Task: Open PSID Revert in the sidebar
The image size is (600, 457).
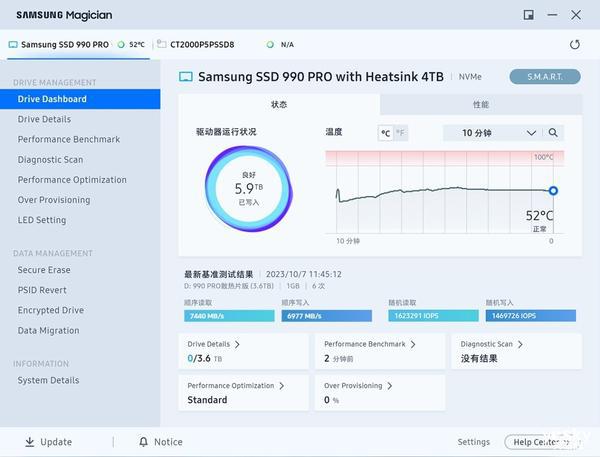Action: [42, 290]
